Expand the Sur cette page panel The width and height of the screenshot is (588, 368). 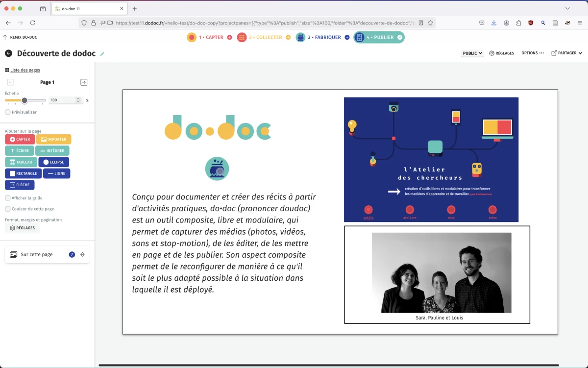coord(82,255)
